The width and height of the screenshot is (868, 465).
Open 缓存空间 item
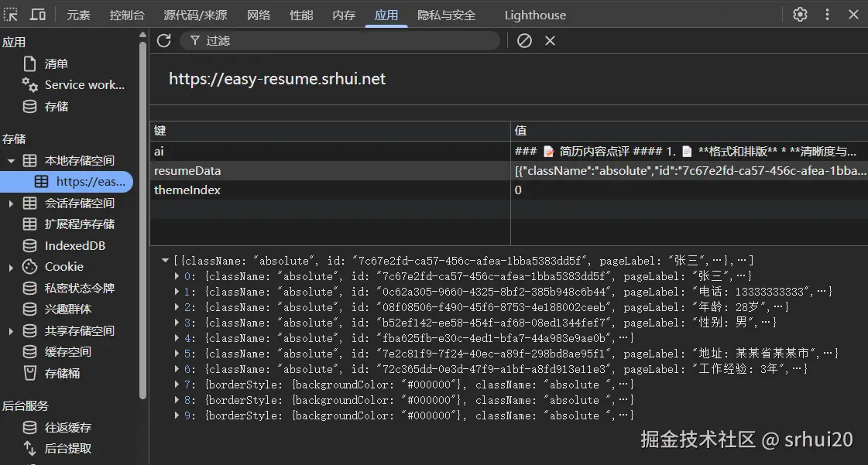(x=67, y=352)
